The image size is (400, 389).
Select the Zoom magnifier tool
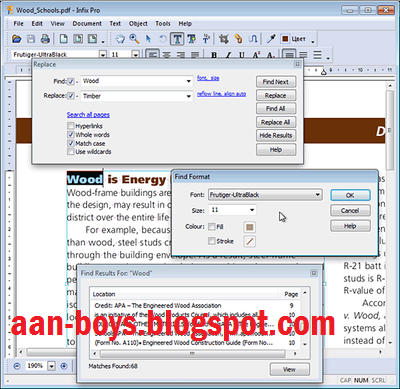134,39
